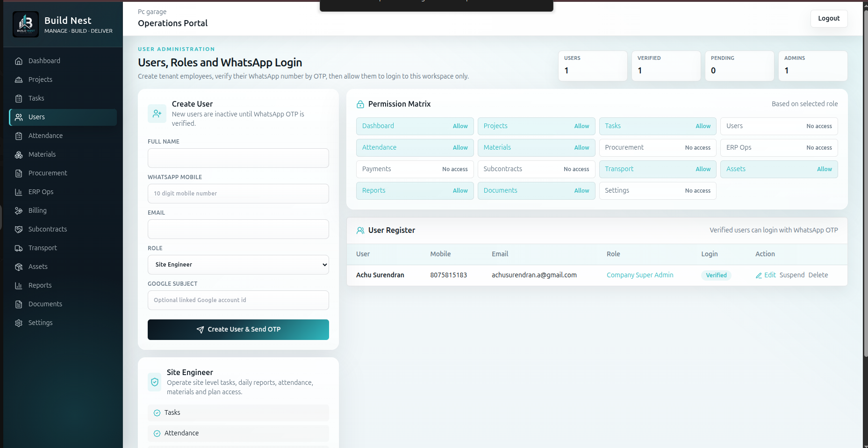
Task: Click the pencil icon beside Edit
Action: (759, 275)
